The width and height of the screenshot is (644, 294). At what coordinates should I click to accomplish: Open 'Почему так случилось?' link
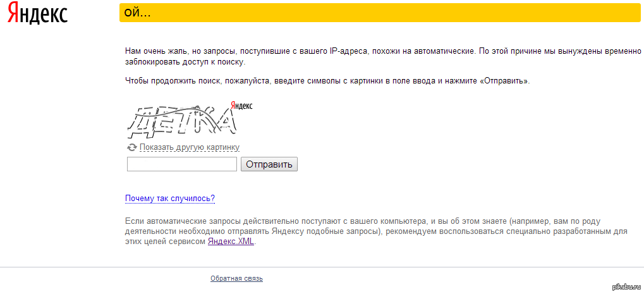pos(170,199)
